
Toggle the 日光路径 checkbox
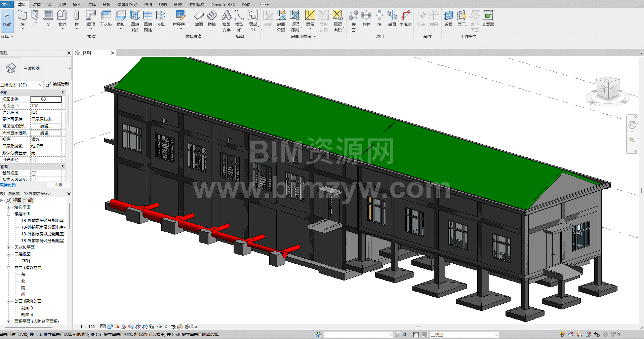(x=34, y=160)
